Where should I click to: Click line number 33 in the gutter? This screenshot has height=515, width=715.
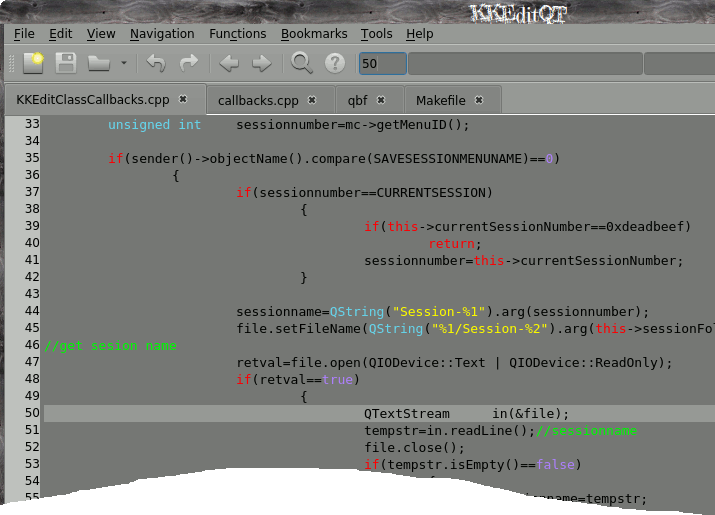(x=32, y=124)
